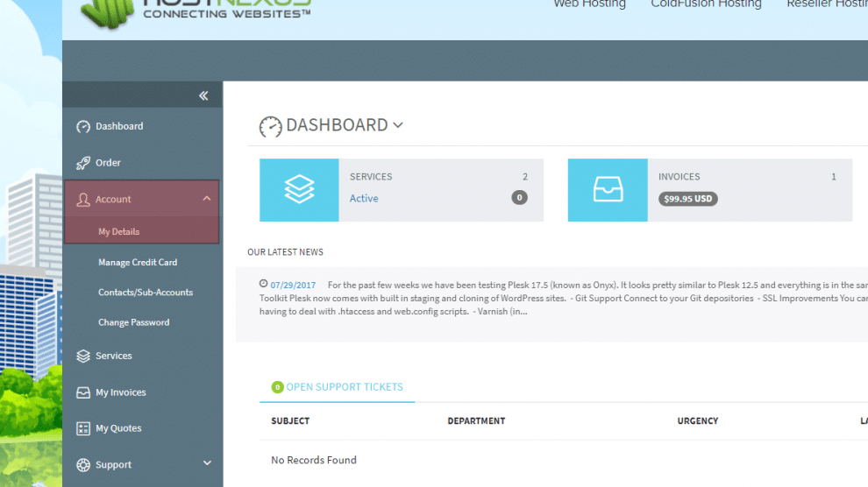Collapse the sidebar with double-chevron icon
Screen dimensions: 868x487
[203, 95]
